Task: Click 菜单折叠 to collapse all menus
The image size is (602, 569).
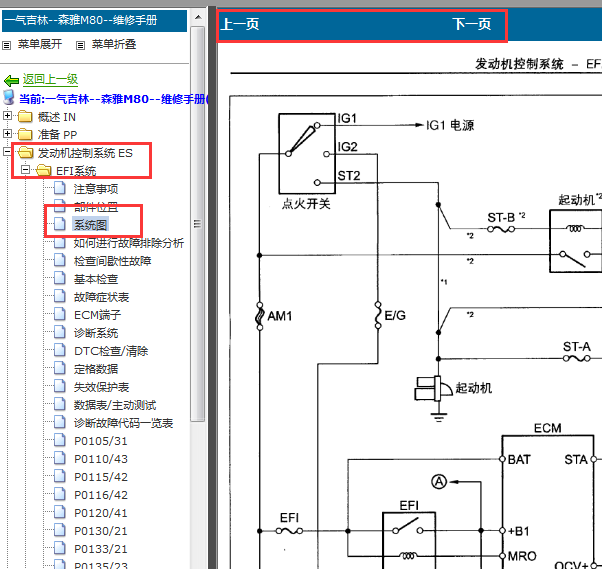Action: pos(114,45)
